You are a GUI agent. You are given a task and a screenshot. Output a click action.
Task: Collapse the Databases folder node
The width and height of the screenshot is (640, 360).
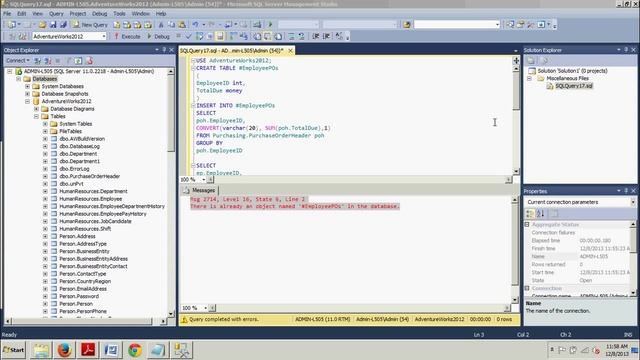click(18, 79)
